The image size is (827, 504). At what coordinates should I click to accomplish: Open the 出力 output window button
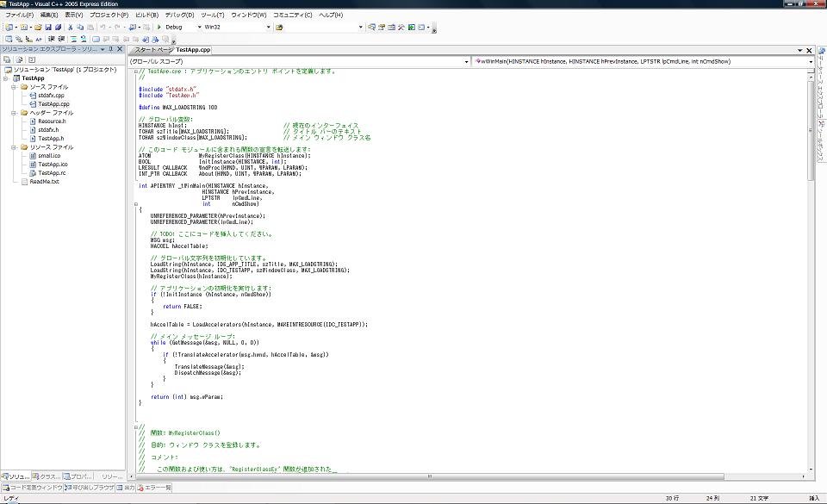126,488
